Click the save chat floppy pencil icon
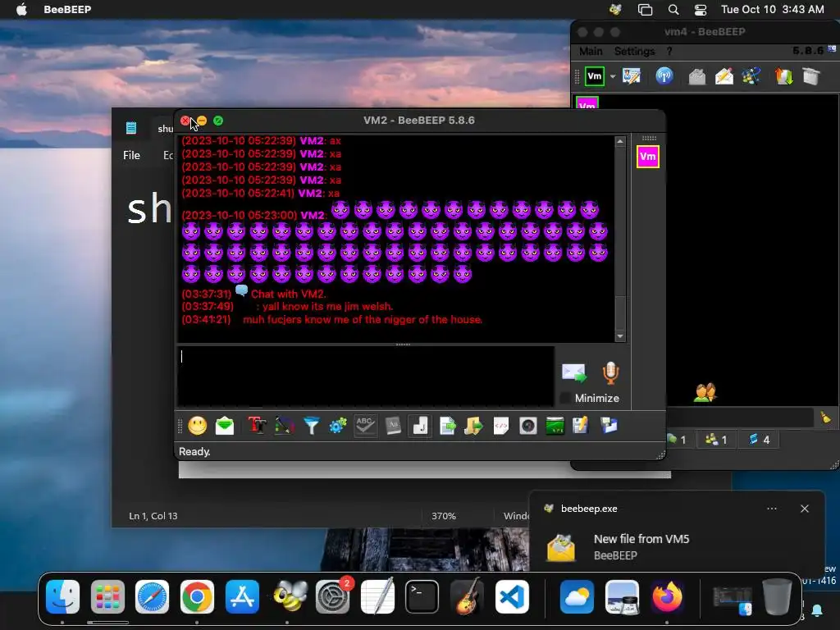Viewport: 840px width, 630px height. tap(581, 426)
